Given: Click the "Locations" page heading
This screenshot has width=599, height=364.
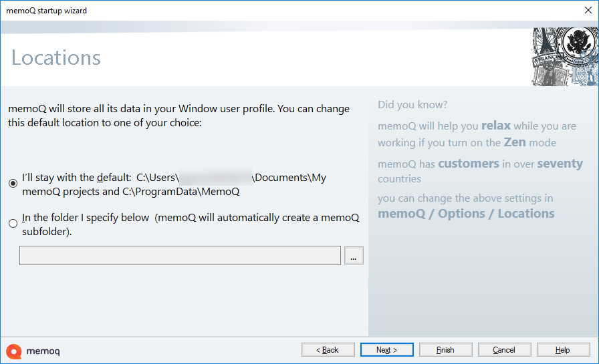Looking at the screenshot, I should [56, 57].
